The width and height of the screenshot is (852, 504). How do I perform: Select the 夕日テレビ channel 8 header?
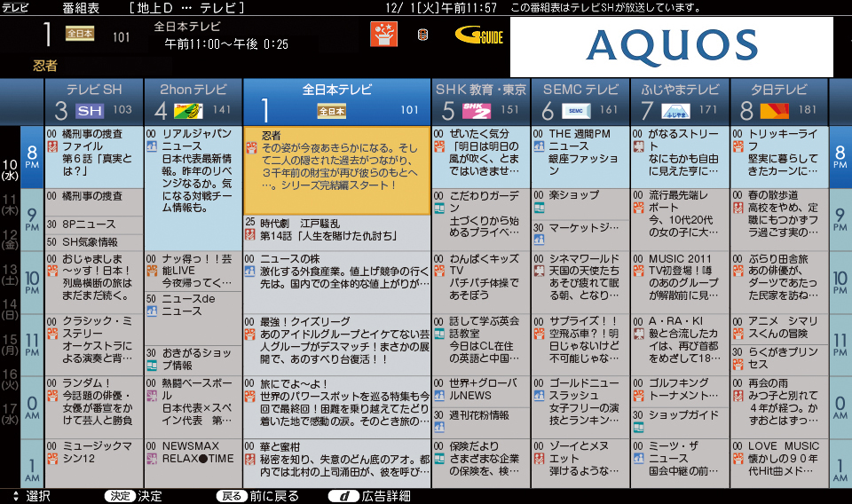pos(778,102)
